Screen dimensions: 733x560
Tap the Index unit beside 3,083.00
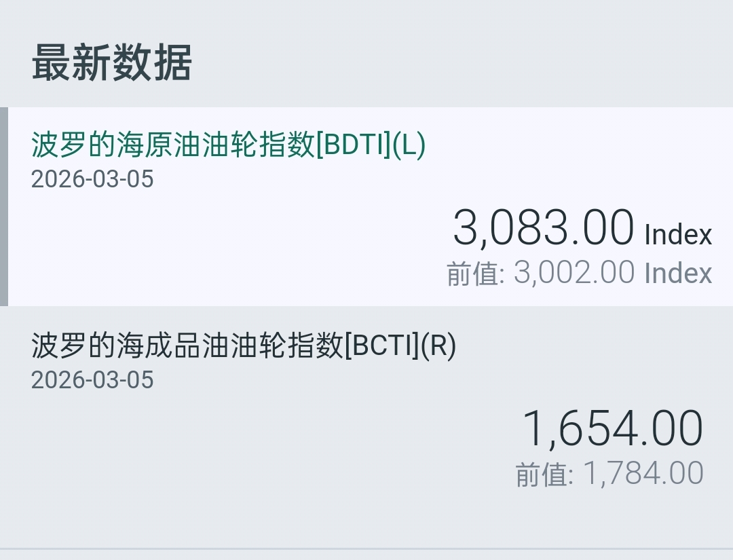click(678, 235)
